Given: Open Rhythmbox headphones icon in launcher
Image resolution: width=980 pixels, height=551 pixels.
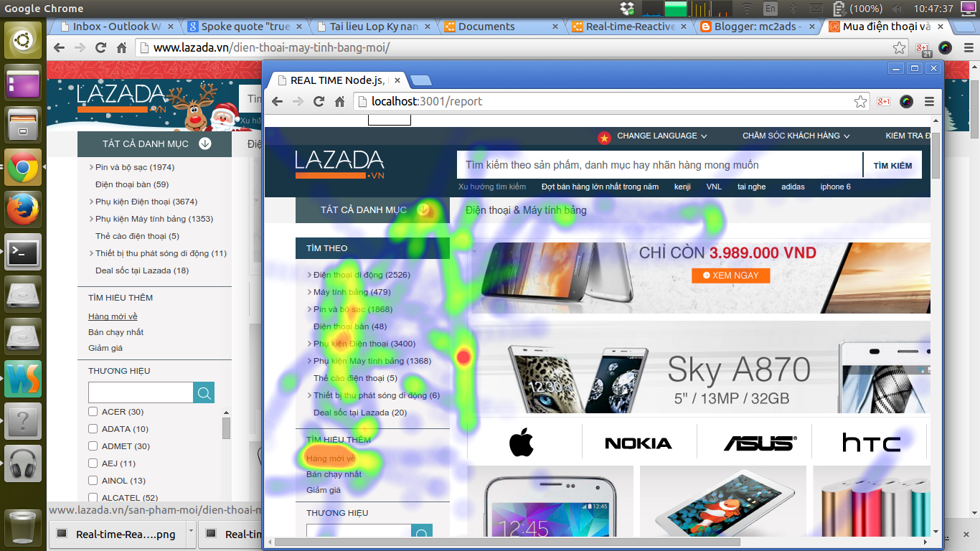Looking at the screenshot, I should [x=23, y=463].
